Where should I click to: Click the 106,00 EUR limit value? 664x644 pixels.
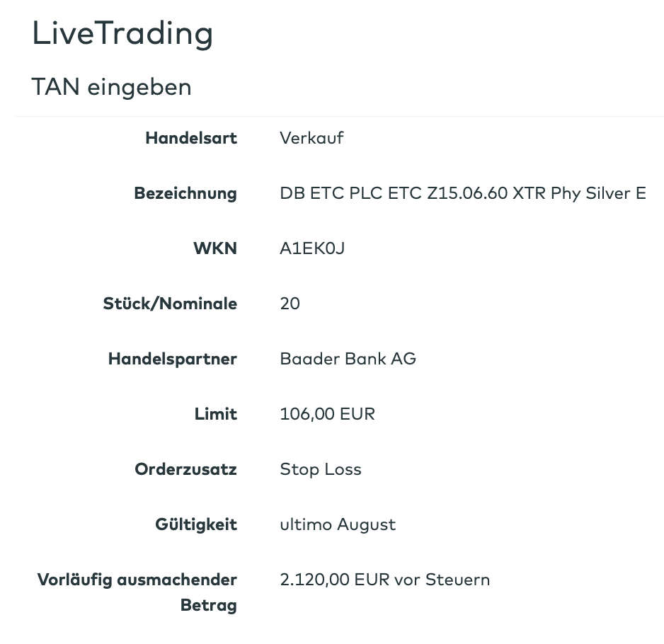tap(328, 414)
